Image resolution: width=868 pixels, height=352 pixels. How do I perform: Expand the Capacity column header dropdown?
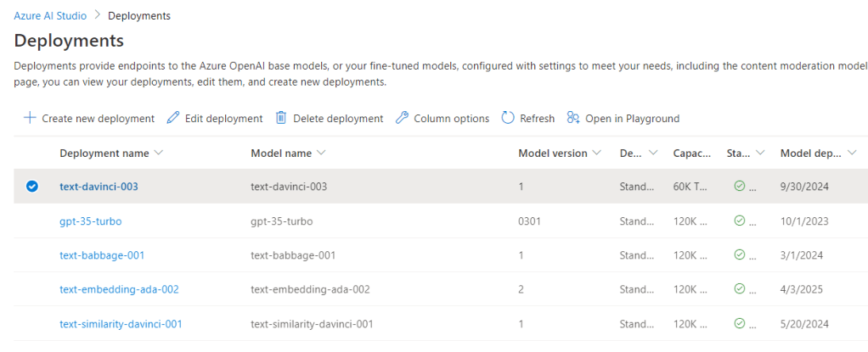point(709,154)
